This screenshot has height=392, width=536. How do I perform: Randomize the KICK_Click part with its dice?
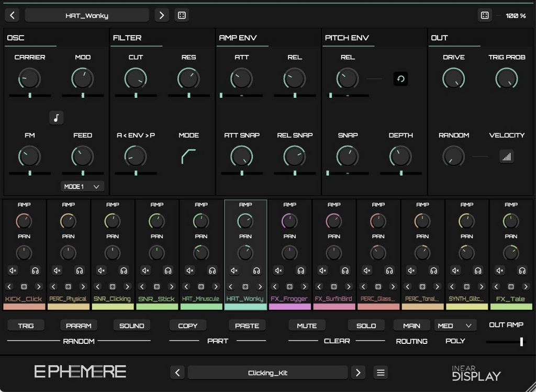tap(24, 286)
